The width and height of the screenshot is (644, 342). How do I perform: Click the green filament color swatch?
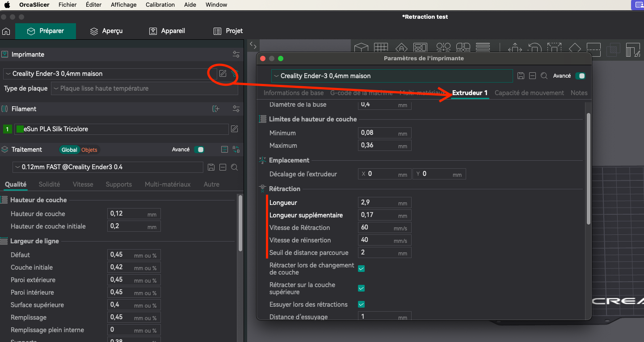point(20,129)
